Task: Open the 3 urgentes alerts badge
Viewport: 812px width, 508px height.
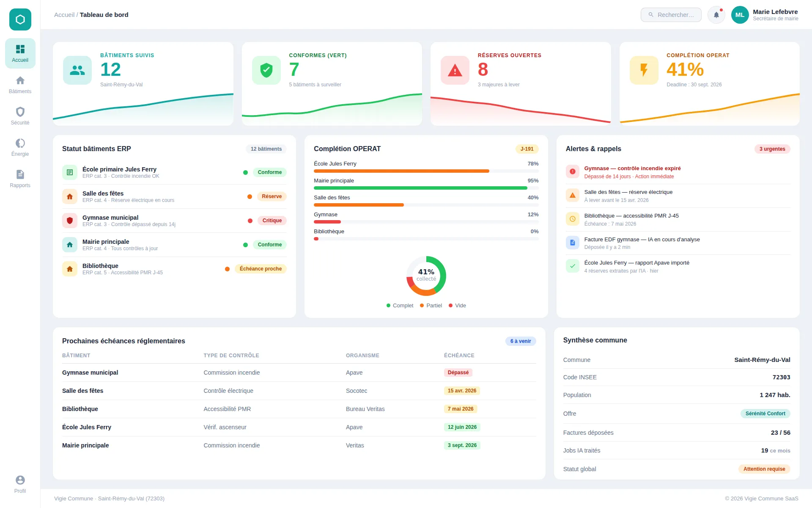Action: coord(772,149)
